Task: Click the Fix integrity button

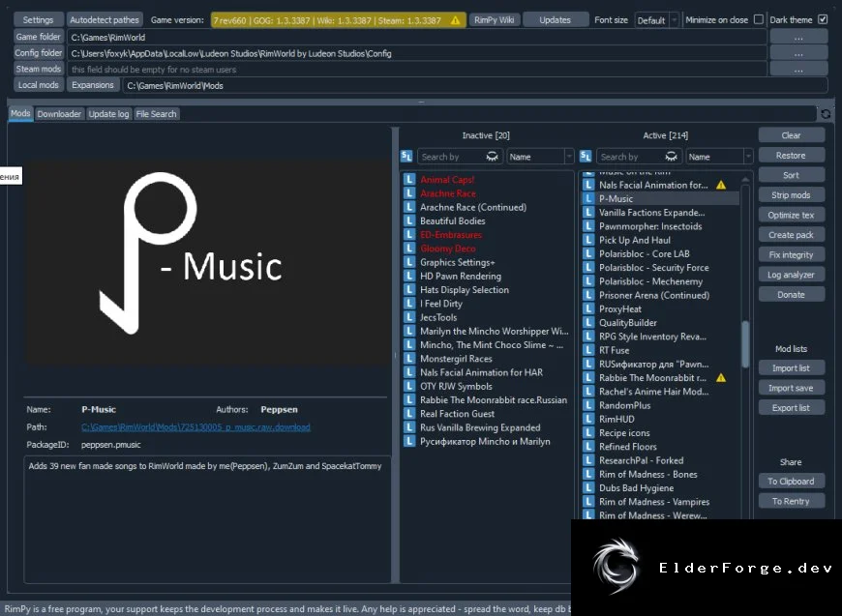Action: pos(792,254)
